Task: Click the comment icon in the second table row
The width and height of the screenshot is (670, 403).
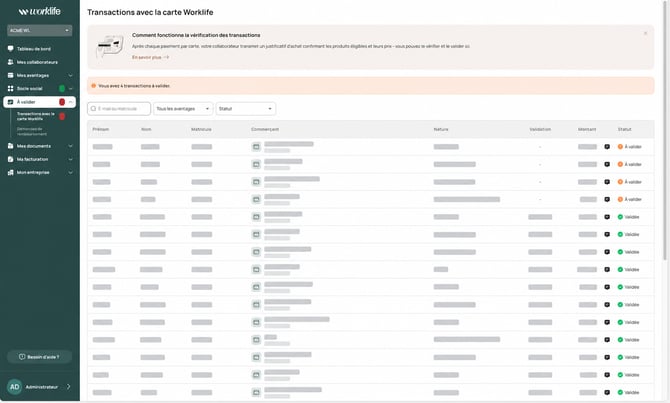Action: pos(607,164)
